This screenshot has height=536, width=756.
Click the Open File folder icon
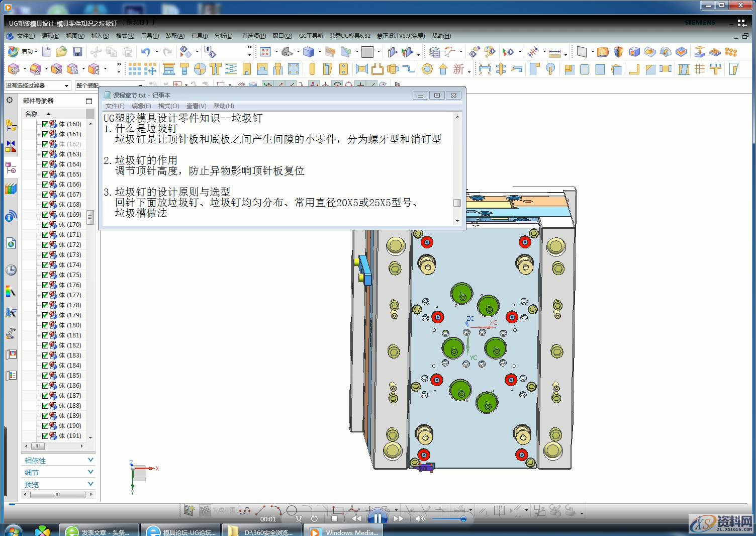pyautogui.click(x=61, y=51)
